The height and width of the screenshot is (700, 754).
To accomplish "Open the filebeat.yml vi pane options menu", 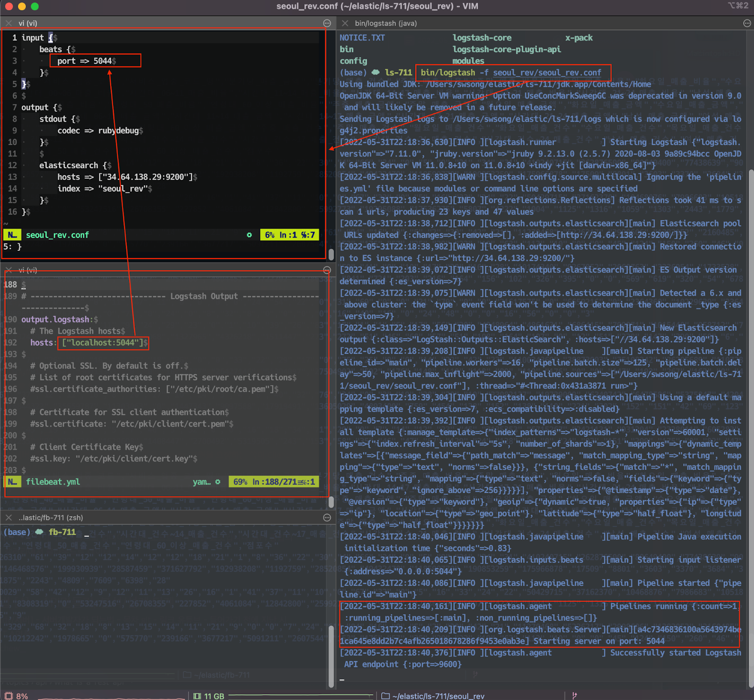I will pos(327,270).
